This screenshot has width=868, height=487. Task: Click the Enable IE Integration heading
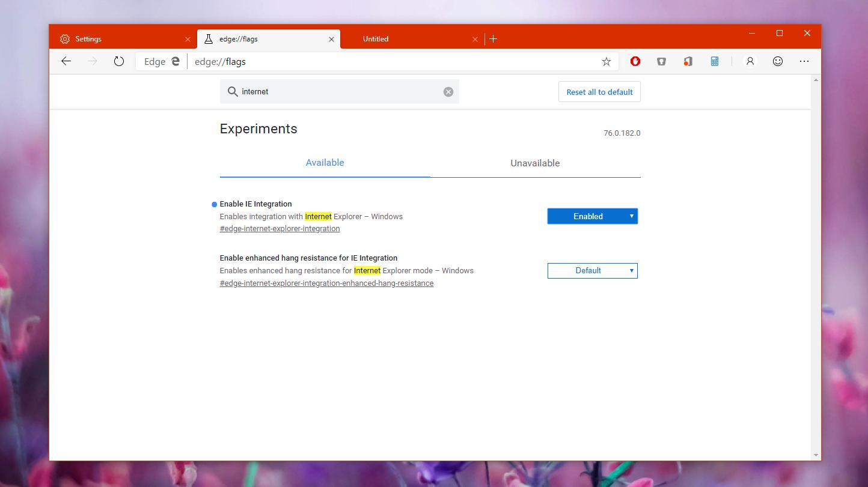255,204
